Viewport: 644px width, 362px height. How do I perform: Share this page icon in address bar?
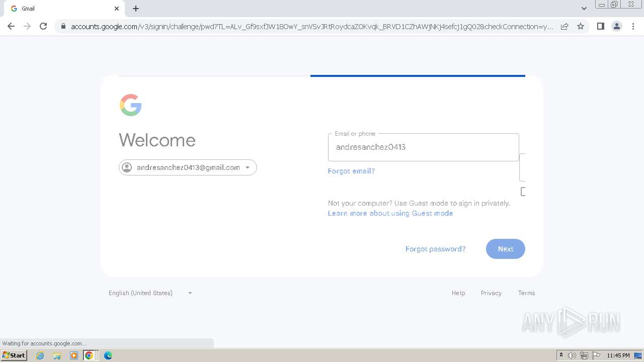pos(565,26)
